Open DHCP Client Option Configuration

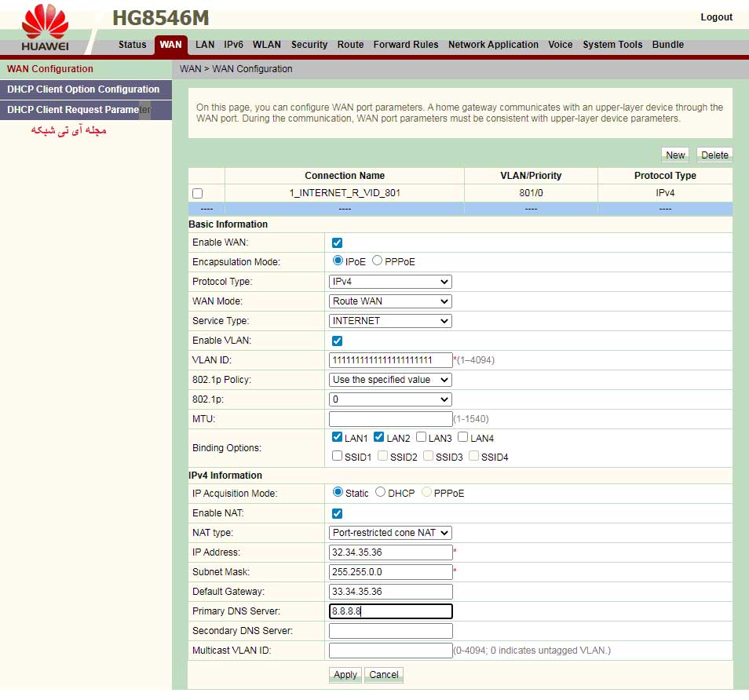(84, 89)
